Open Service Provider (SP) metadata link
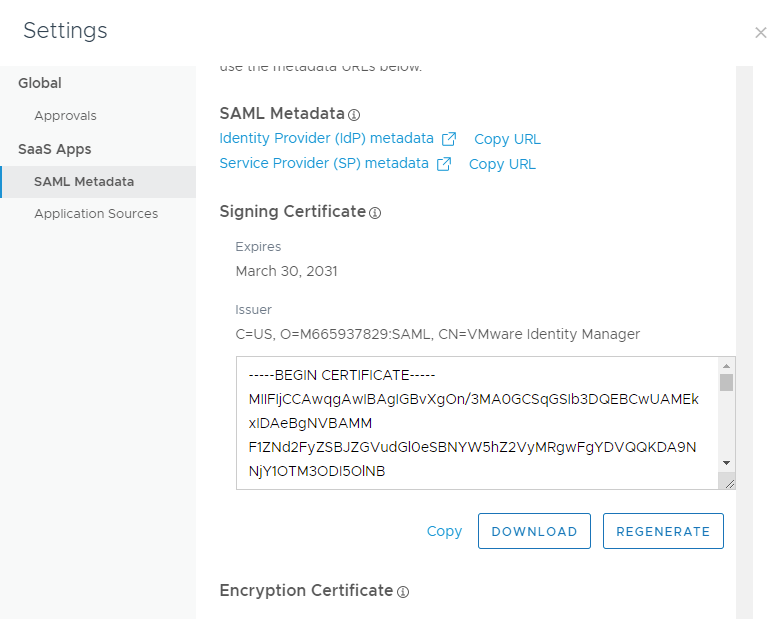775x619 pixels. tap(323, 164)
